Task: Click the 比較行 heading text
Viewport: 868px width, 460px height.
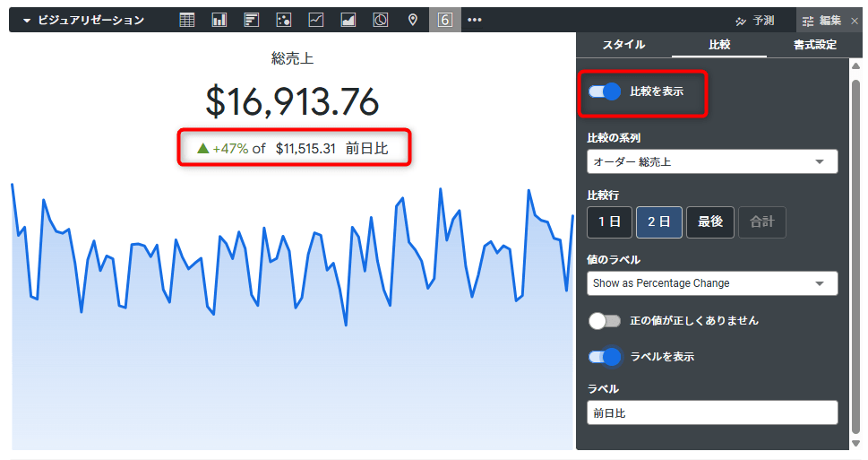Action: tap(604, 195)
